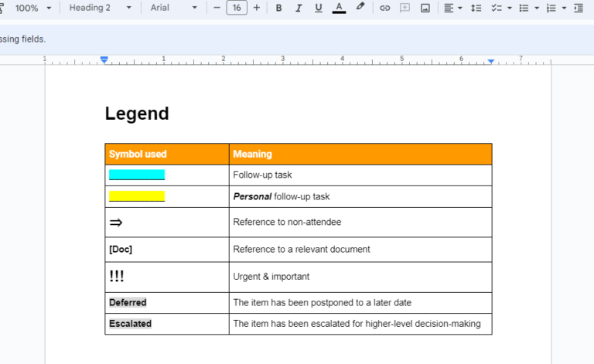Image resolution: width=594 pixels, height=364 pixels.
Task: Click the font size field showing 16
Action: pos(237,8)
